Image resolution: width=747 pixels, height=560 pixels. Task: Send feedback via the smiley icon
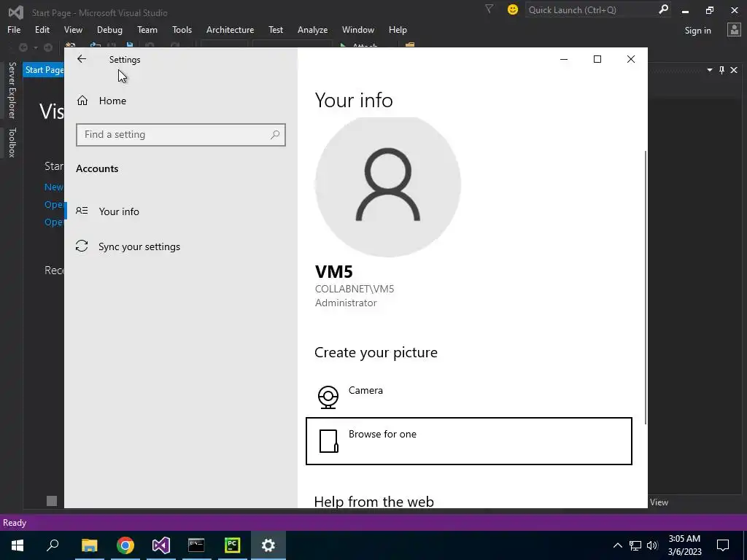coord(513,9)
